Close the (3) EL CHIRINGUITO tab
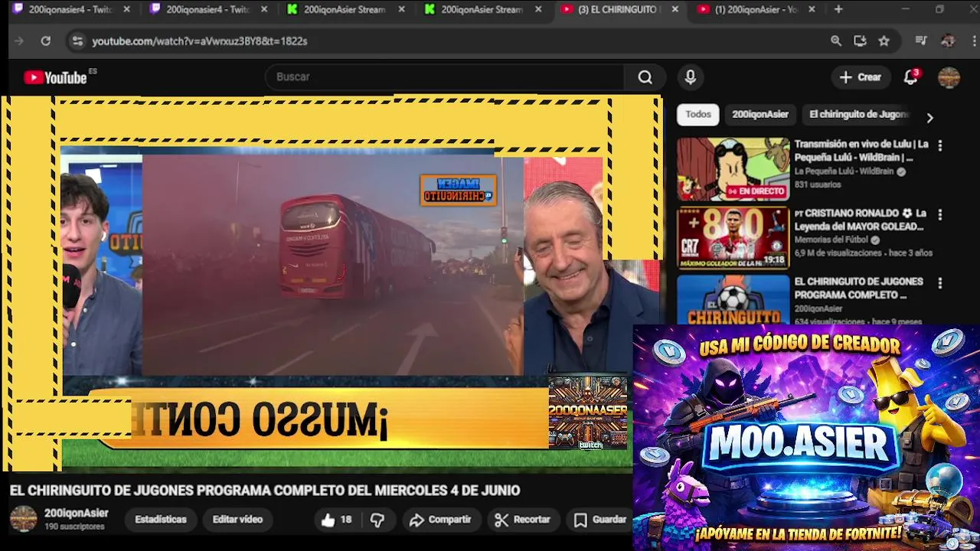 coord(675,9)
